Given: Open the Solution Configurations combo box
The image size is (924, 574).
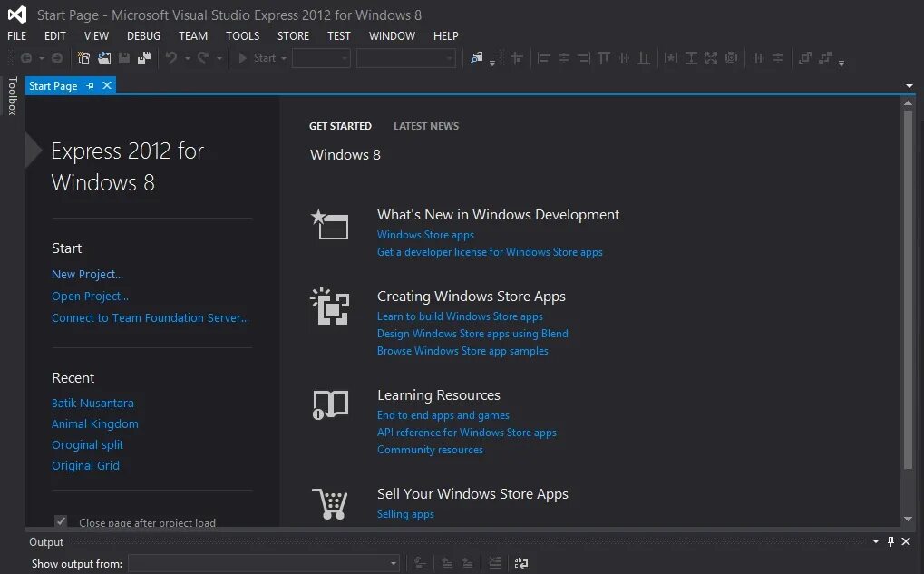Looking at the screenshot, I should [x=321, y=58].
